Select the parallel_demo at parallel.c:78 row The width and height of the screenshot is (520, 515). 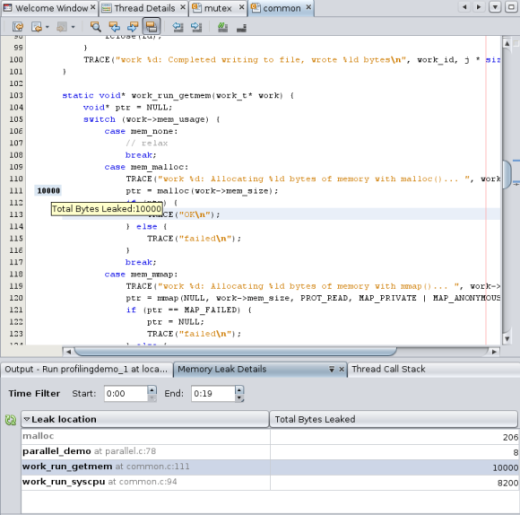click(270, 452)
